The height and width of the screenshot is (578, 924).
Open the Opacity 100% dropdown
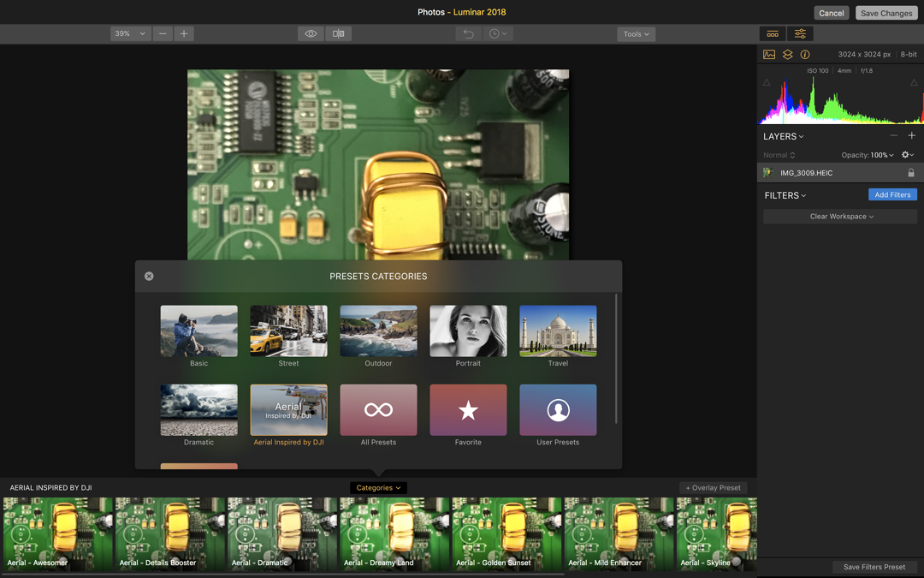868,155
